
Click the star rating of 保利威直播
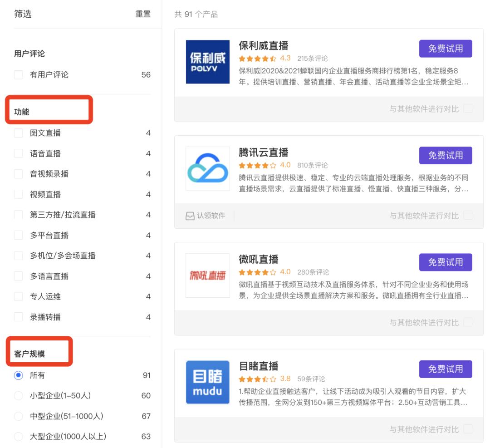(x=257, y=59)
